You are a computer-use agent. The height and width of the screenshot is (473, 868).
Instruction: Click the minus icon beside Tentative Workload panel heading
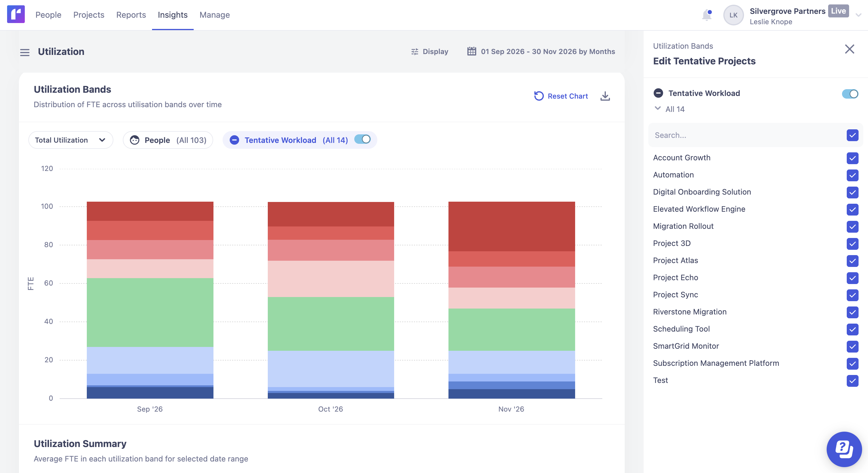tap(658, 93)
